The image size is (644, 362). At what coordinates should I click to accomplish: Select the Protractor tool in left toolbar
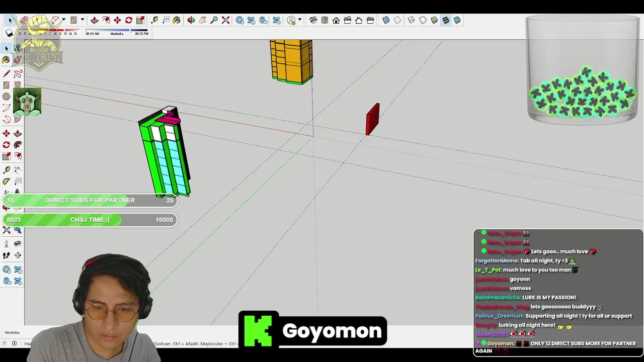(x=7, y=182)
